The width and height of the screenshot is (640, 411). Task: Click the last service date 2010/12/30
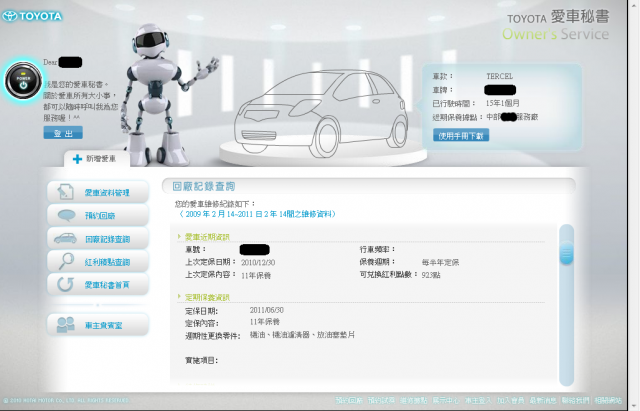pos(258,262)
